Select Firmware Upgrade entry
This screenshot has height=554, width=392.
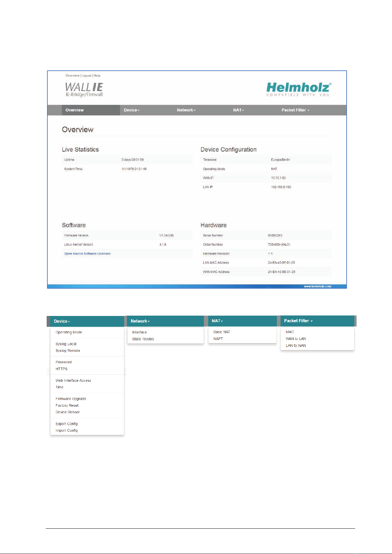[71, 399]
